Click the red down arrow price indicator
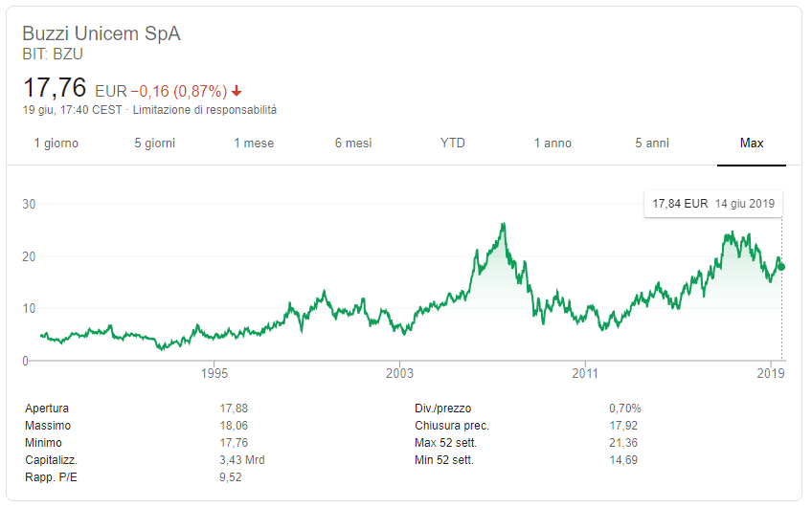Viewport: 812px width, 508px height. (237, 92)
